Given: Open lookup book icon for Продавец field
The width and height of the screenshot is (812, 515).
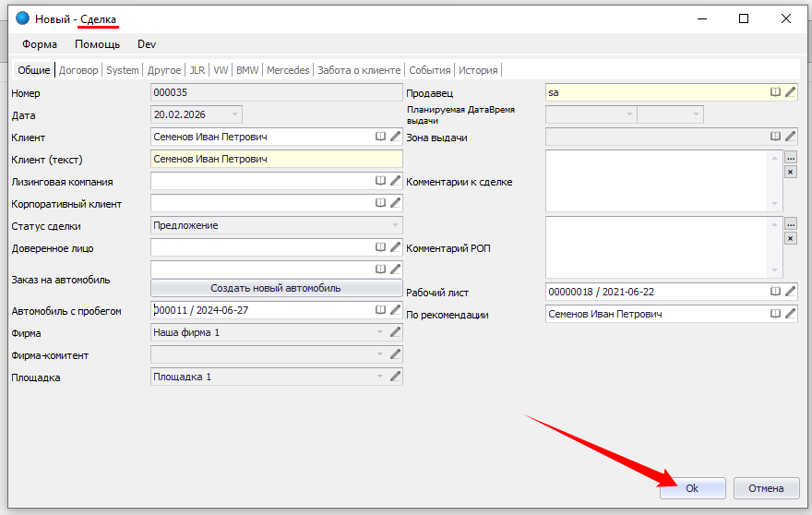Looking at the screenshot, I should (x=776, y=92).
